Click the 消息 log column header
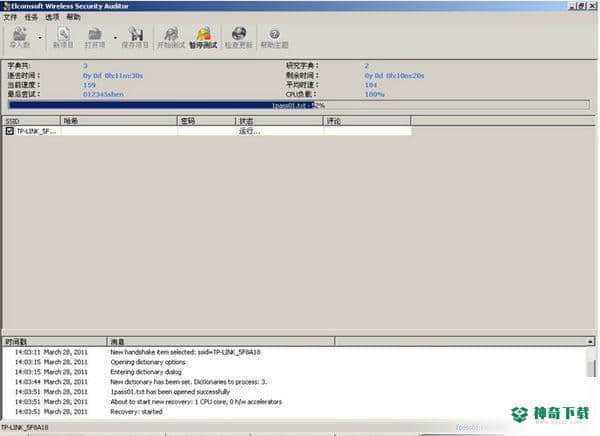Image resolution: width=600 pixels, height=436 pixels. click(x=221, y=341)
